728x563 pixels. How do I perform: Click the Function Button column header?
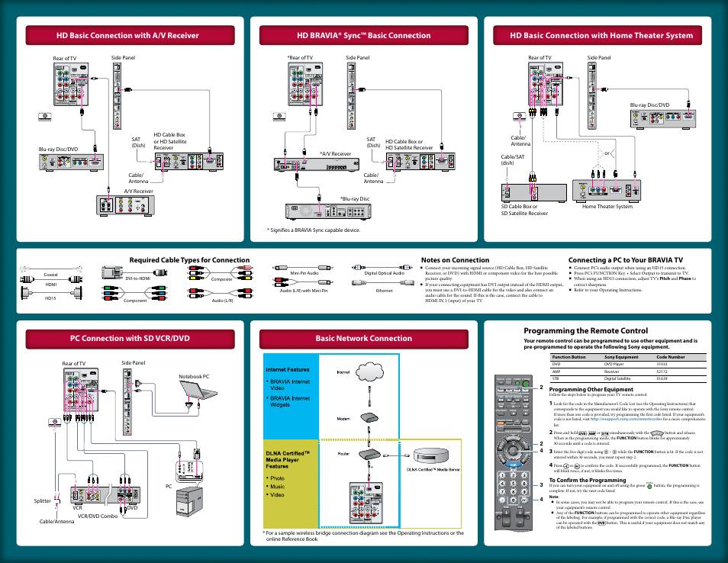pos(569,357)
